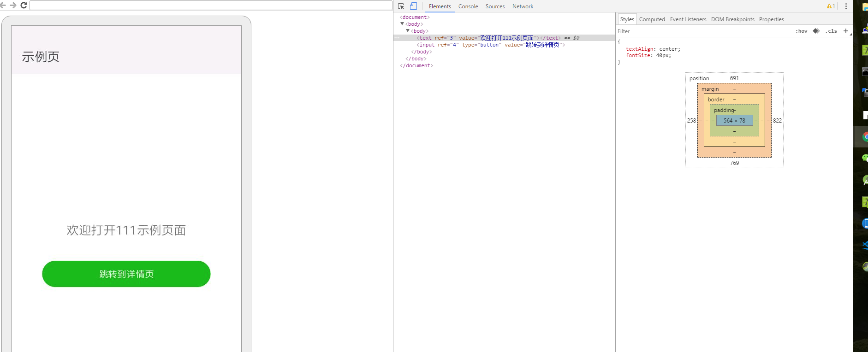
Task: Select the Styles tab
Action: point(627,19)
